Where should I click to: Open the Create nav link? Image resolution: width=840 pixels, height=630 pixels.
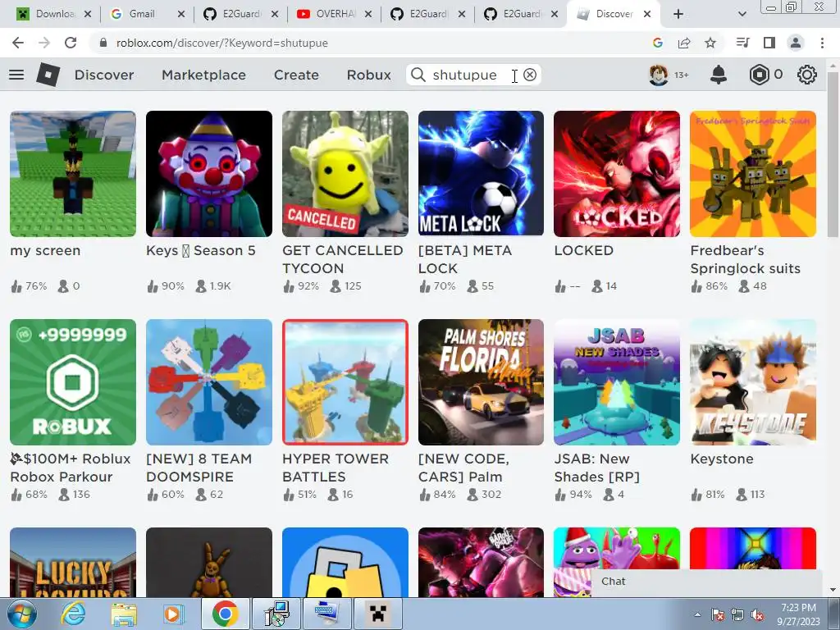coord(296,75)
